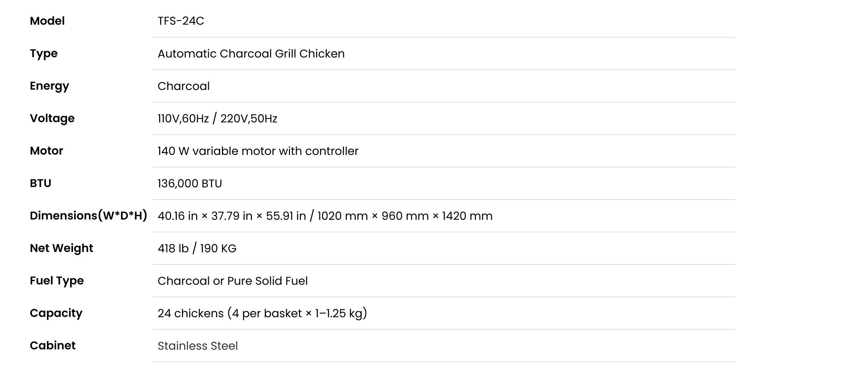Select the 418 lb / 190 KG value
This screenshot has width=868, height=367.
(x=197, y=248)
